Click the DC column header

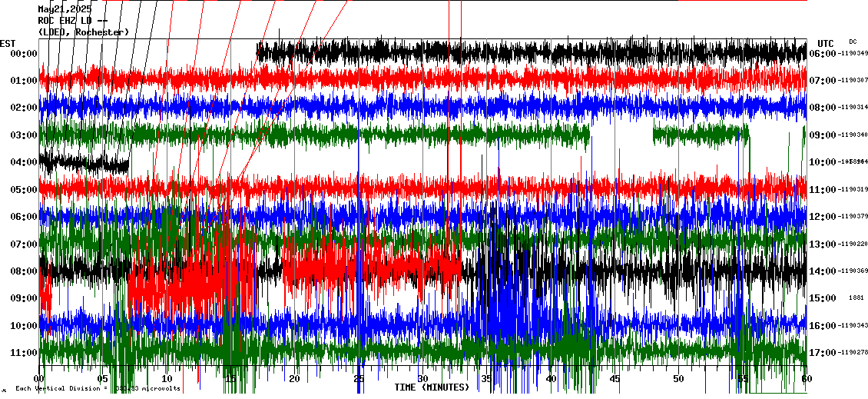tap(853, 42)
